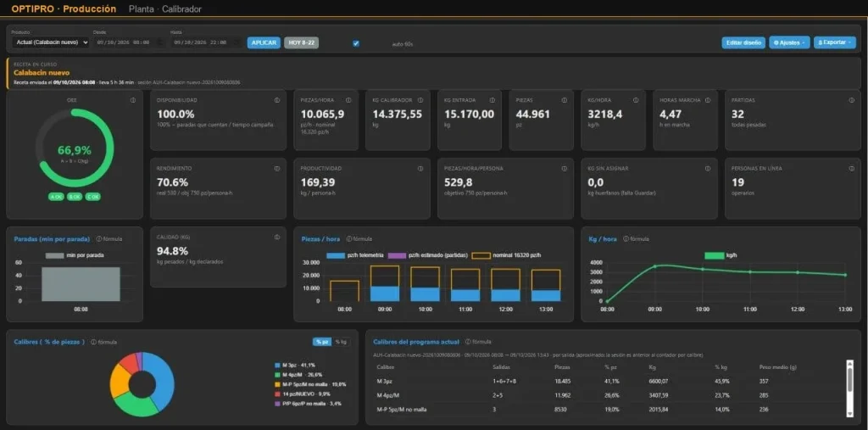Click the B OK status badge
868x430 pixels.
(x=75, y=196)
